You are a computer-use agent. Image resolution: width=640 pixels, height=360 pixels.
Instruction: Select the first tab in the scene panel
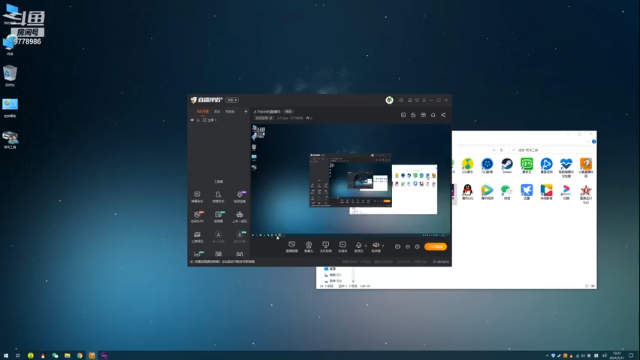point(202,111)
